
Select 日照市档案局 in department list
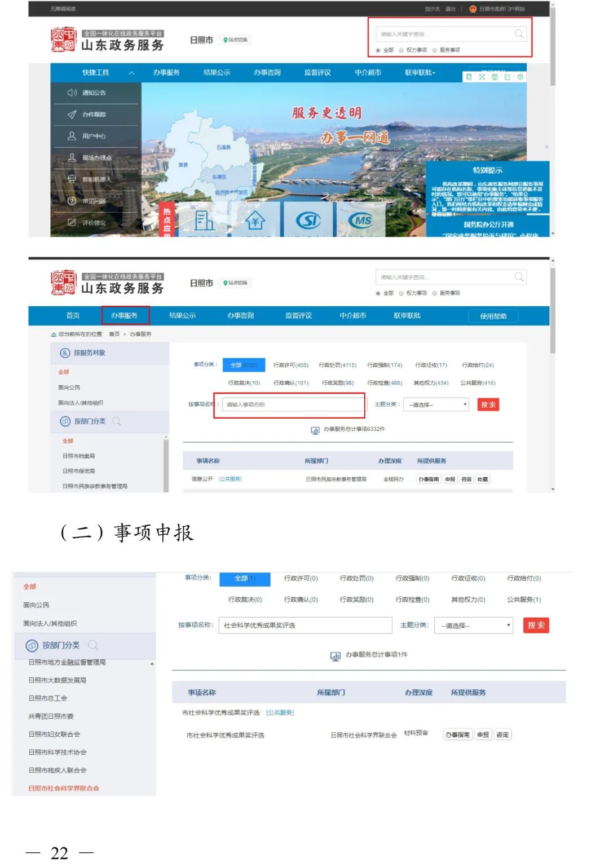(79, 456)
